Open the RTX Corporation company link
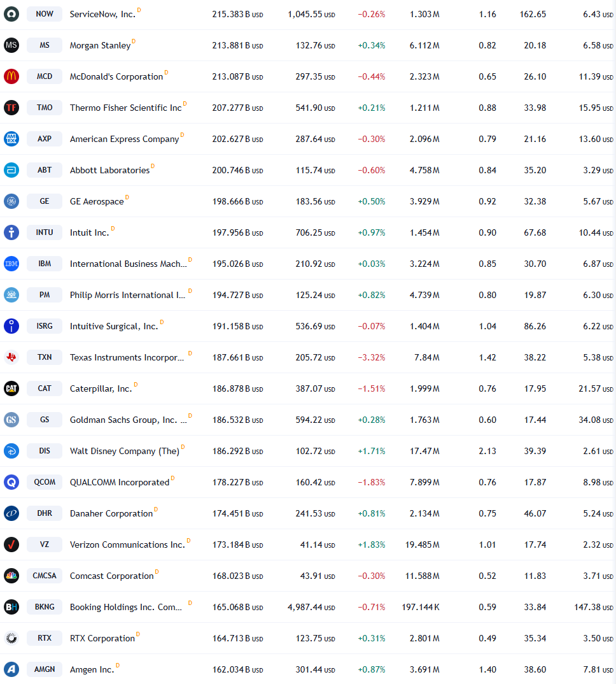The height and width of the screenshot is (684, 616). pos(102,638)
